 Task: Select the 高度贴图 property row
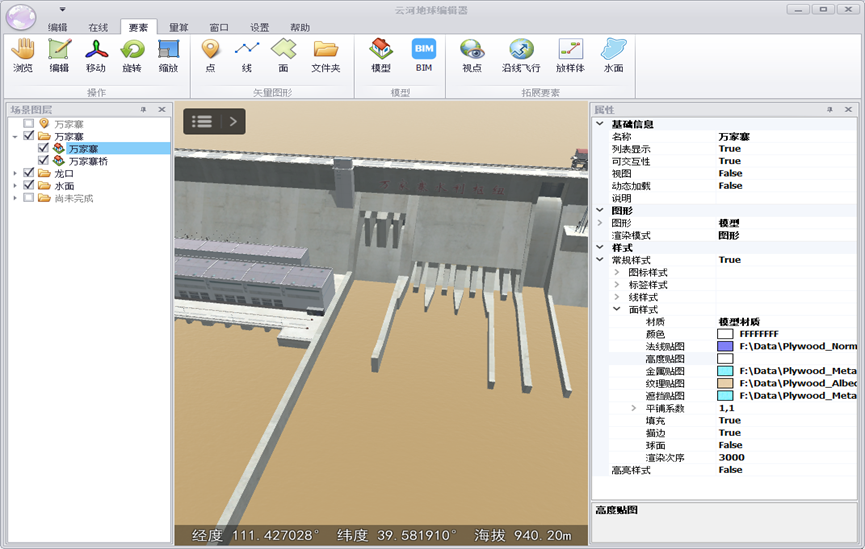coord(733,359)
